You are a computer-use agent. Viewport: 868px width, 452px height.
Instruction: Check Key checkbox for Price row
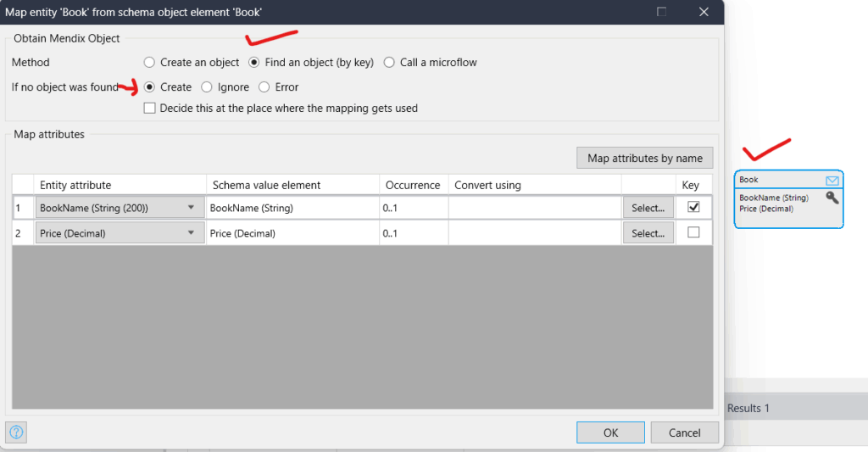[x=693, y=233]
